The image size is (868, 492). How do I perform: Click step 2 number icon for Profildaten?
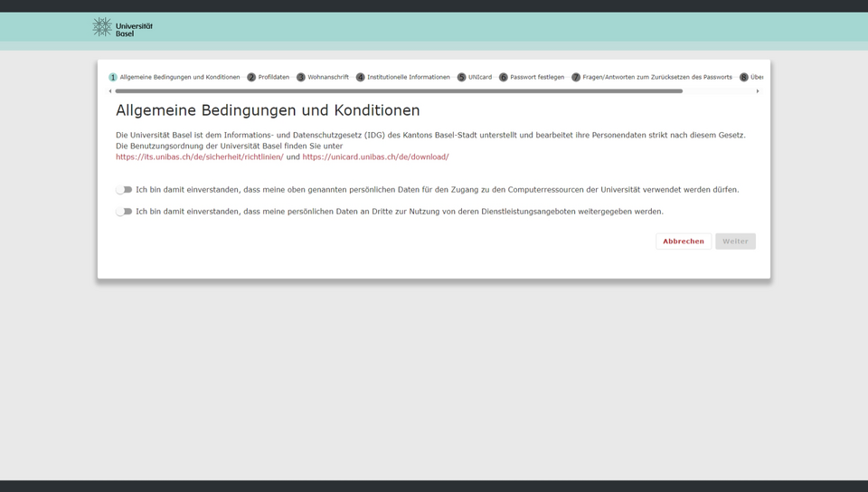tap(251, 78)
